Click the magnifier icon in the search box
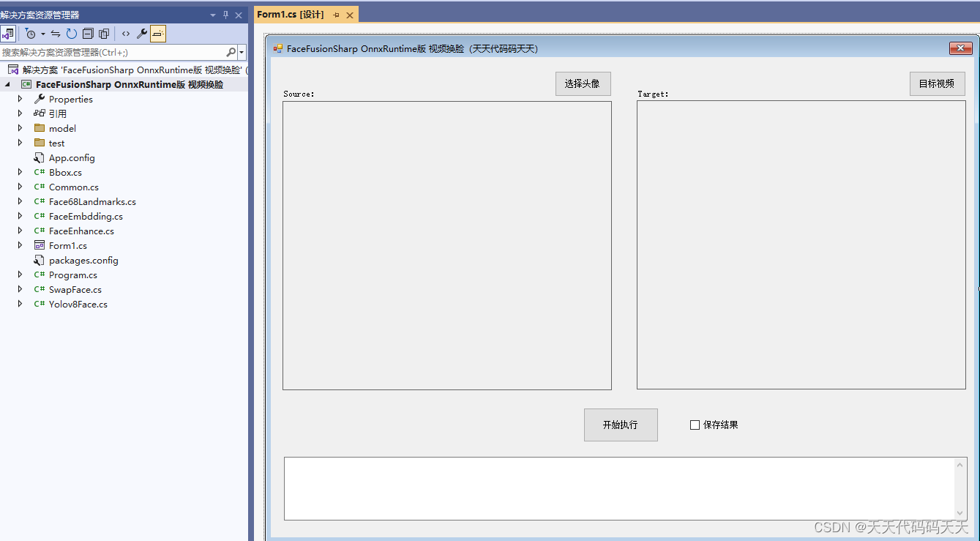The image size is (980, 541). 231,53
